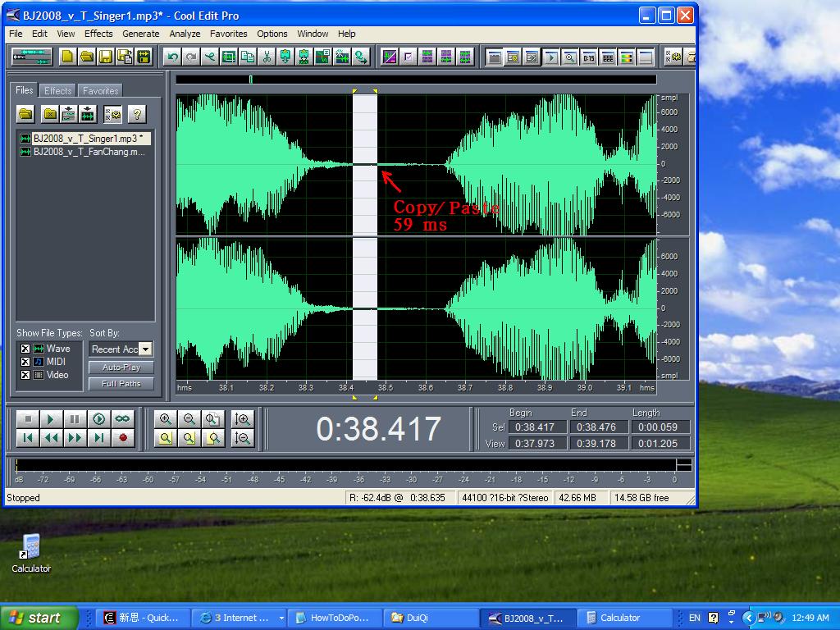Click the Undo arrow in the toolbar
The height and width of the screenshot is (630, 840).
(x=171, y=57)
